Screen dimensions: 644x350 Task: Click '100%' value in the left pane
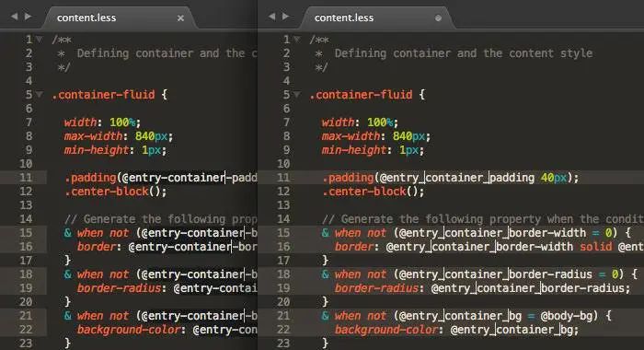click(x=122, y=122)
